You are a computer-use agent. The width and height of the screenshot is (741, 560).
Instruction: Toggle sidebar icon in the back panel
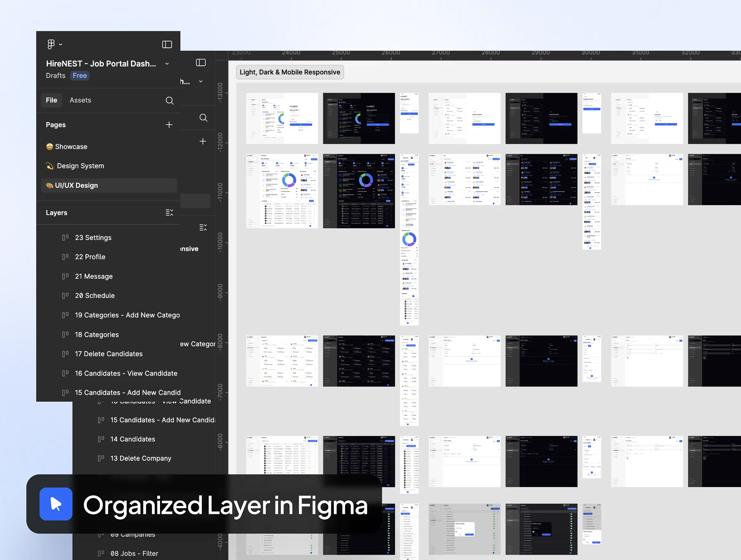201,63
